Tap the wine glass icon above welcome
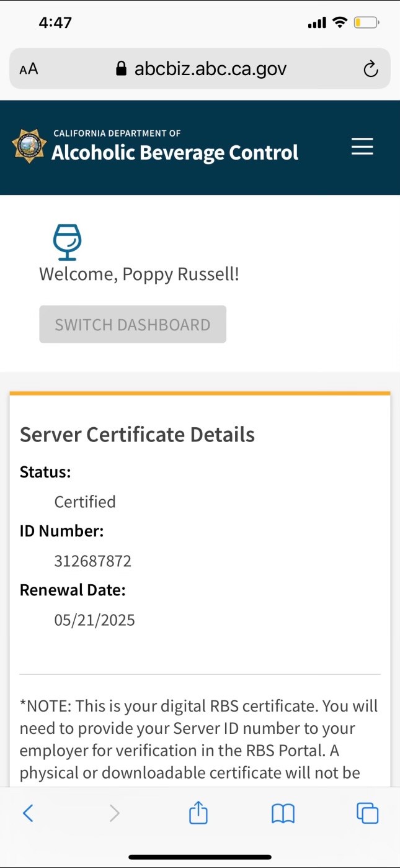 (67, 242)
